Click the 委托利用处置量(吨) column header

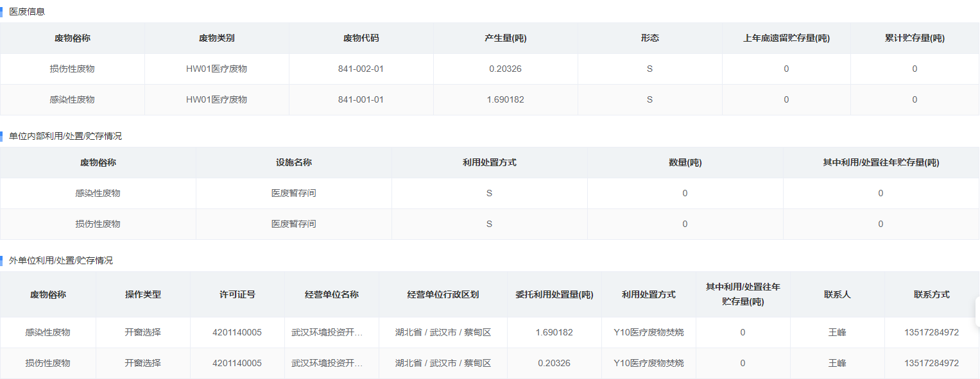pyautogui.click(x=554, y=294)
